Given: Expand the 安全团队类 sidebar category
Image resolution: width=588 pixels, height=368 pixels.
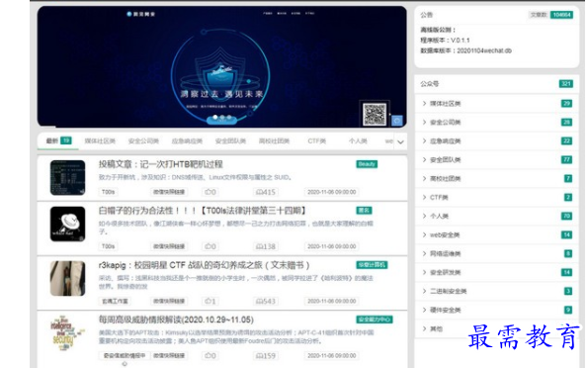Looking at the screenshot, I should [496, 159].
